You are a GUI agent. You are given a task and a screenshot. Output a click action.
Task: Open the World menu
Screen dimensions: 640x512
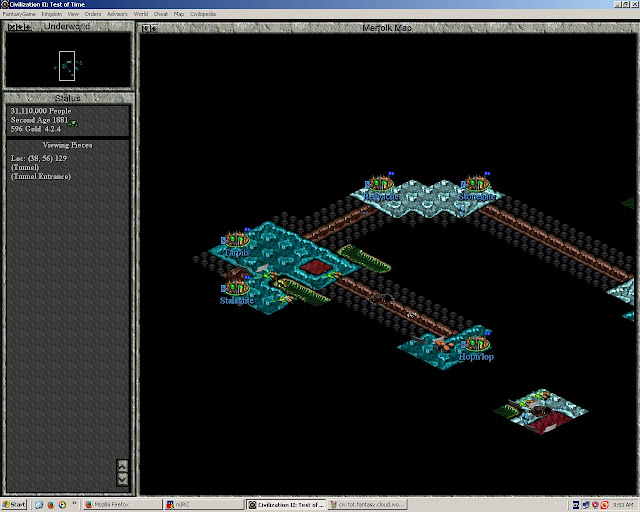pos(141,14)
